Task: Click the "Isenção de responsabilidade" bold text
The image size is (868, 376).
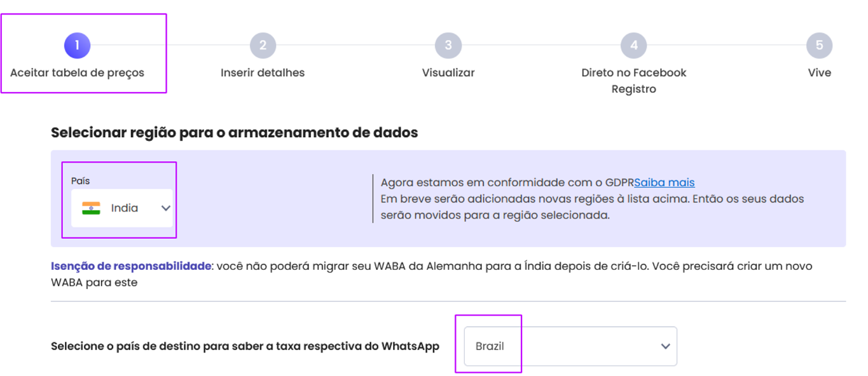Action: [x=131, y=266]
